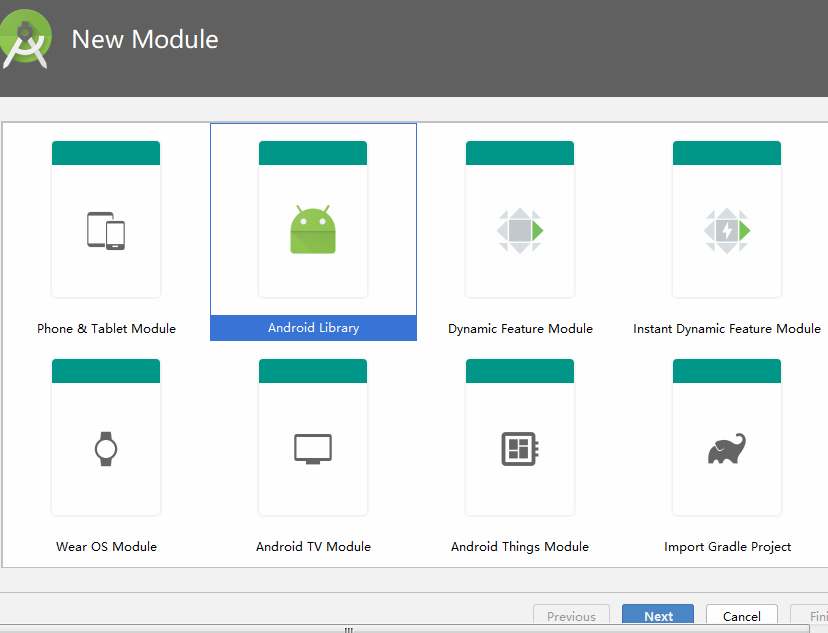828x633 pixels.
Task: Click the Instant Dynamic Feature Module label
Action: (x=727, y=328)
